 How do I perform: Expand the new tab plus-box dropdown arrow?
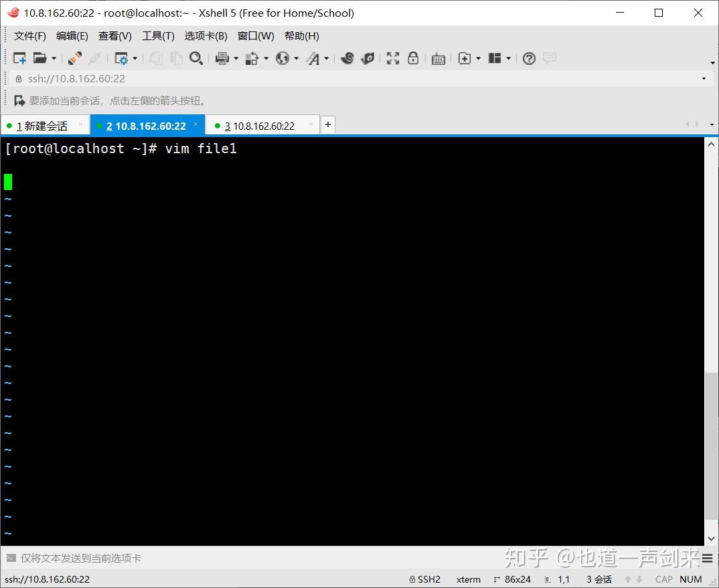pyautogui.click(x=478, y=58)
